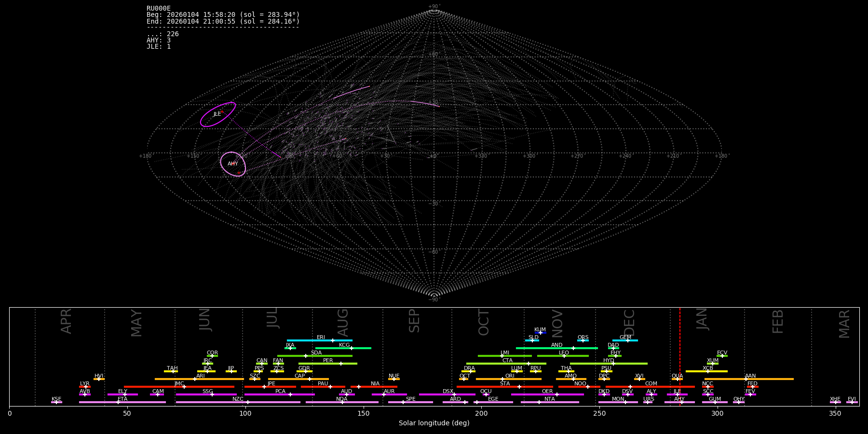This screenshot has width=868, height=434.
Task: Click the 'Beg: 20260104 15:58:20' line
Action: coord(223,15)
